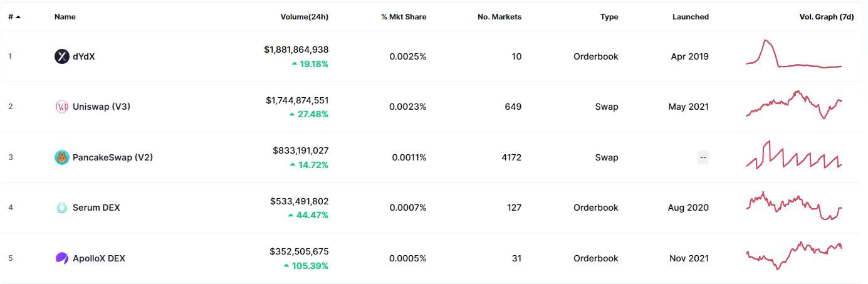Click the 0.0011% market share value
Image resolution: width=868 pixels, height=284 pixels.
coord(409,157)
